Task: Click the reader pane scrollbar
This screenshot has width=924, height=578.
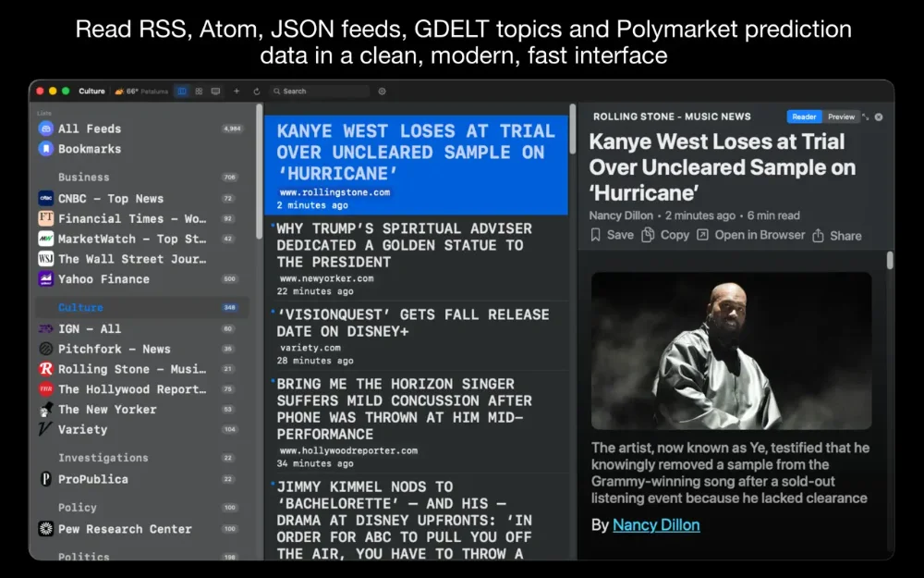Action: tap(890, 260)
